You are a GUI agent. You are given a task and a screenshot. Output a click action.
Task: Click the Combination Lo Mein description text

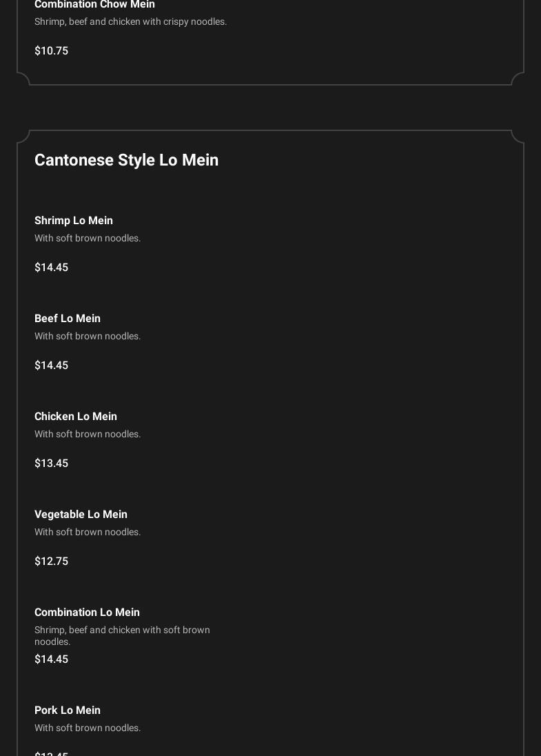[122, 635]
